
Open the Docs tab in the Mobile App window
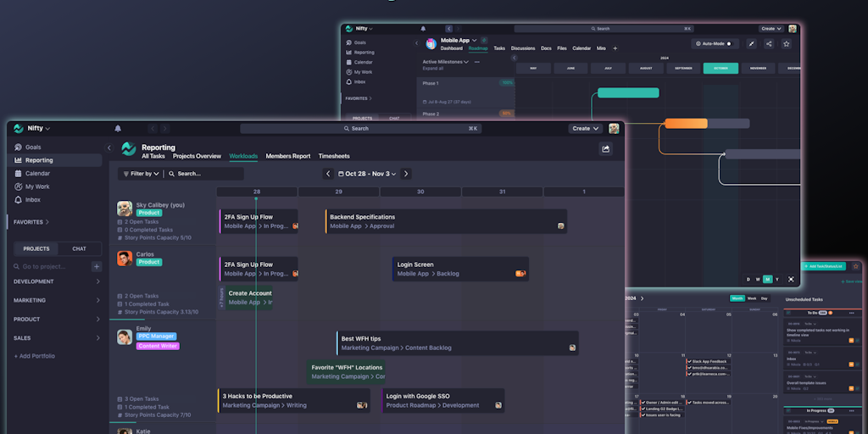point(546,48)
